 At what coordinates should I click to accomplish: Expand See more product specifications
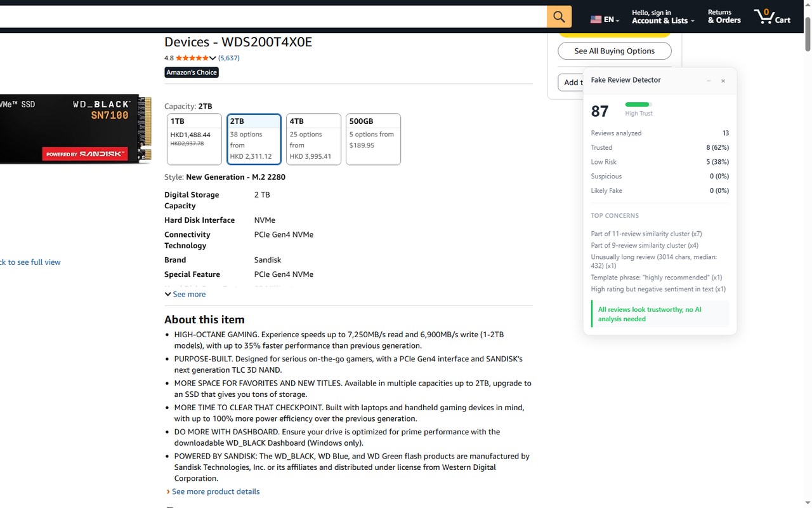185,294
